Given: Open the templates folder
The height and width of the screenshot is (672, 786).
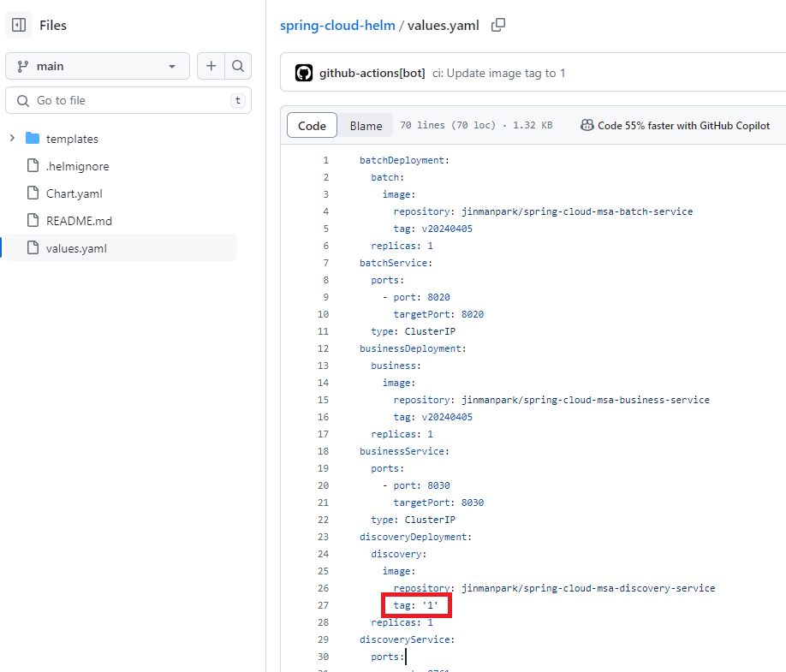Looking at the screenshot, I should pos(72,139).
